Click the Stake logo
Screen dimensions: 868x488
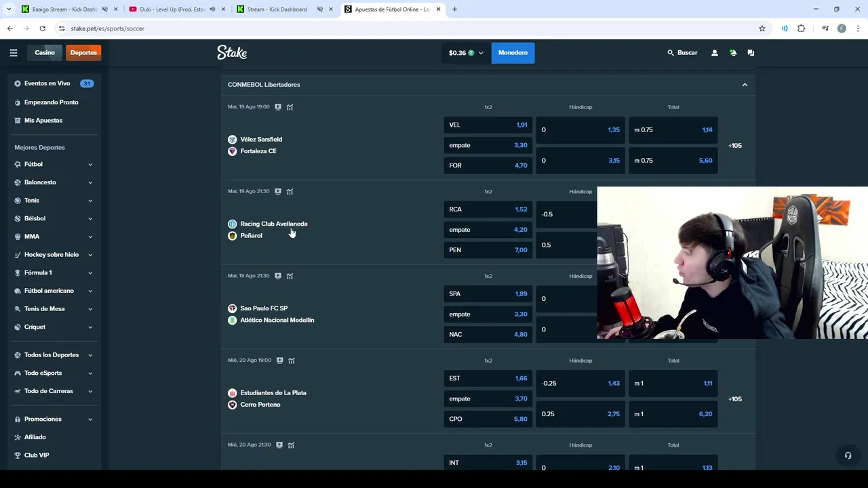(x=232, y=52)
